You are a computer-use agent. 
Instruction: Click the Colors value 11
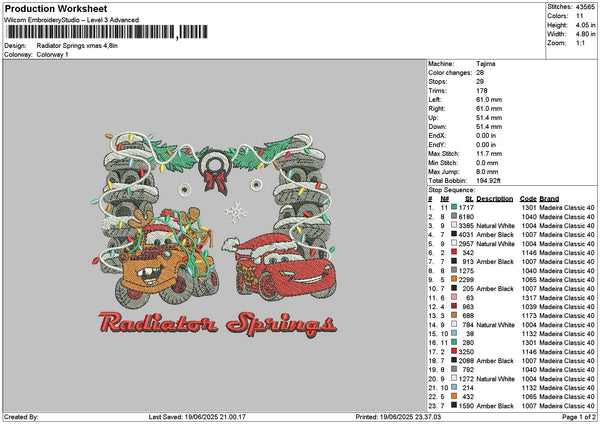point(580,16)
